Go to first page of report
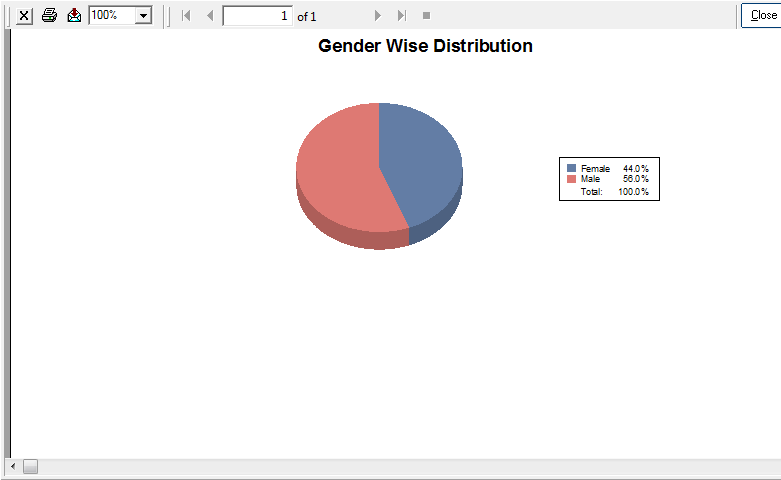 tap(186, 16)
